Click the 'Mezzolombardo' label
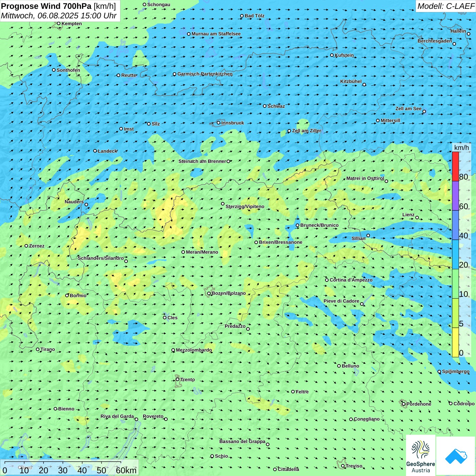This screenshot has width=476, height=476. tap(194, 350)
